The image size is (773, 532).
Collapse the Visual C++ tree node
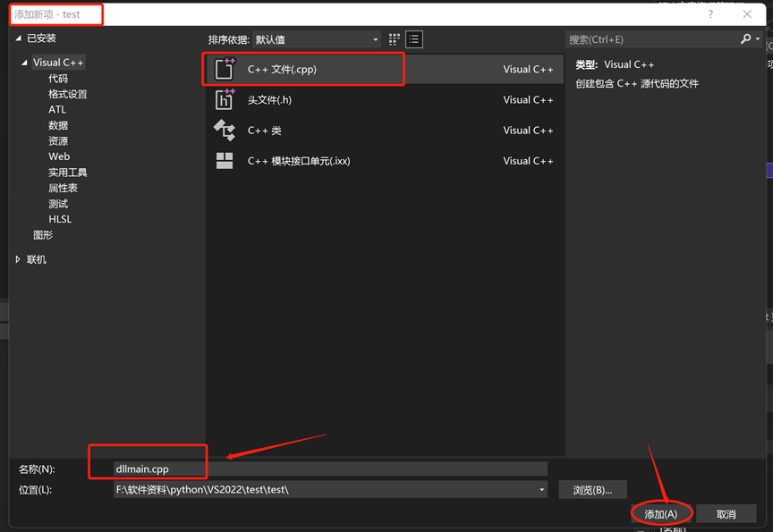coord(24,63)
